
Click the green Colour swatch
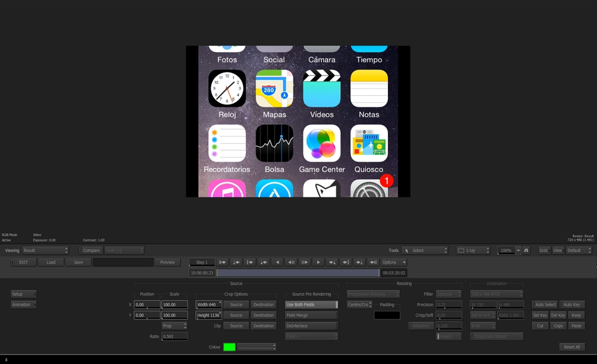[229, 347]
